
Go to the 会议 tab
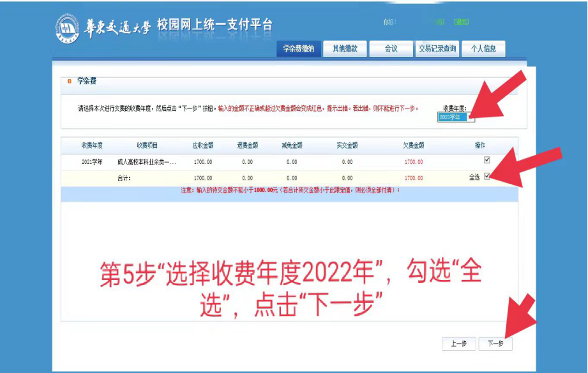tap(391, 48)
